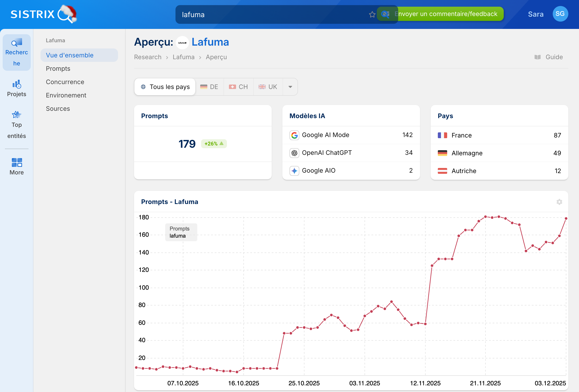This screenshot has width=579, height=392.
Task: Click the last data point on chart
Action: [x=566, y=218]
